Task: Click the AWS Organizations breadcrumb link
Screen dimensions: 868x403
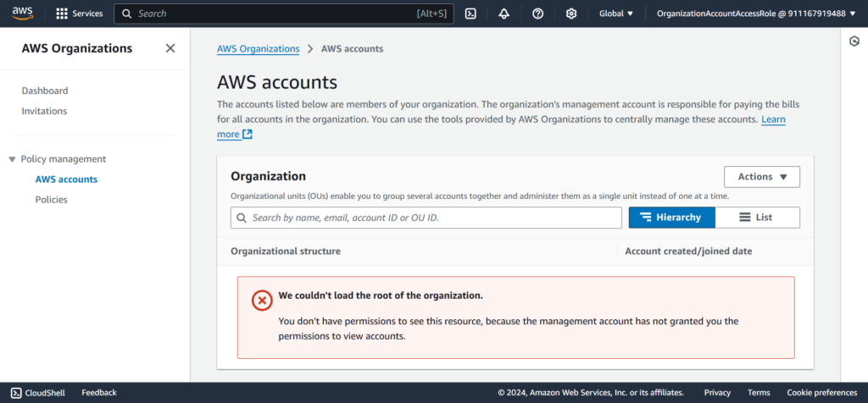Action: click(x=259, y=49)
